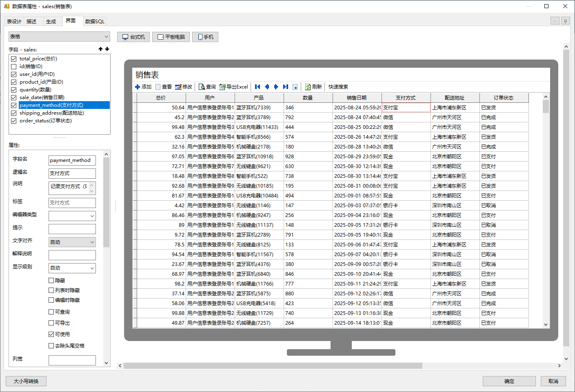Click the horizontal scrollbar under the preview
575x392 pixels.
tap(273, 366)
